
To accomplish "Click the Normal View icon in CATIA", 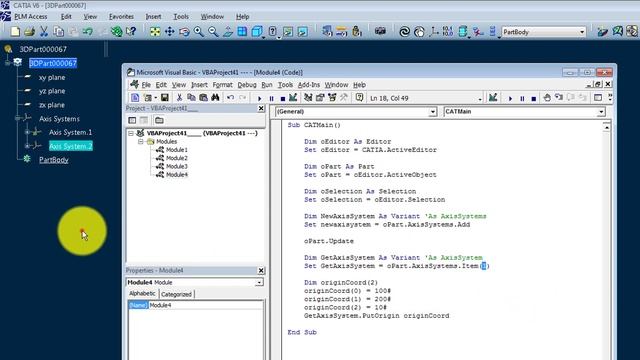I will (228, 31).
